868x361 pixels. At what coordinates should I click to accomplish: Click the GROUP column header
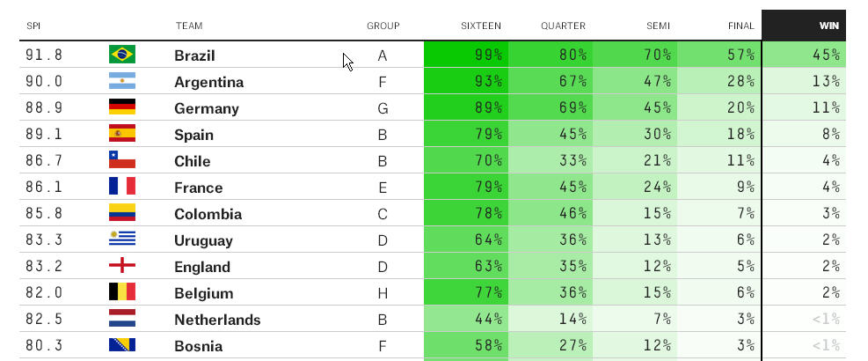(383, 26)
